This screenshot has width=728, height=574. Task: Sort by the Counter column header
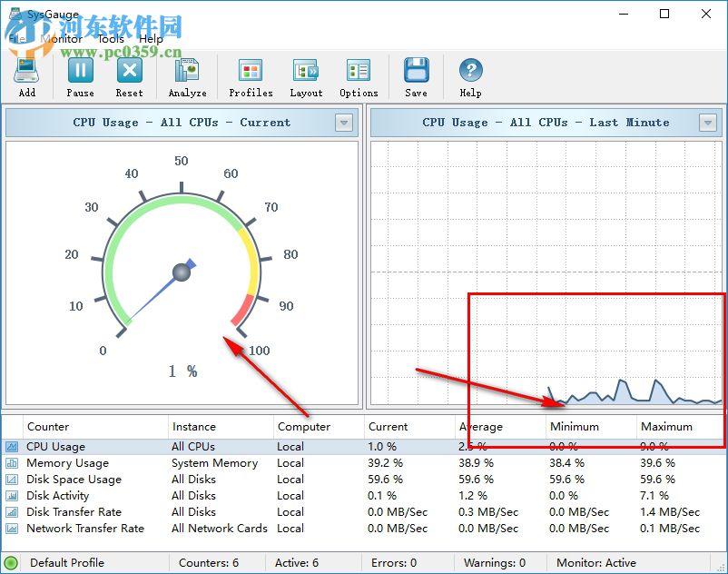(x=94, y=426)
